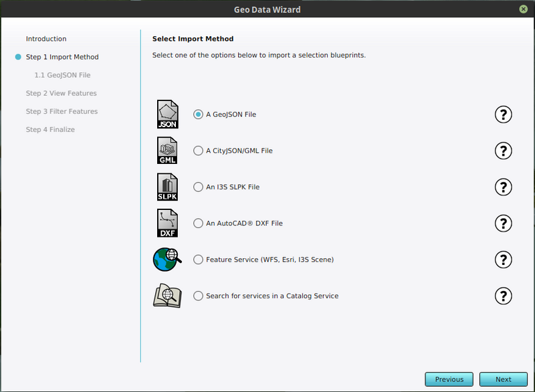535x392 pixels.
Task: Choose Search for services in a Catalog Service
Action: 198,295
